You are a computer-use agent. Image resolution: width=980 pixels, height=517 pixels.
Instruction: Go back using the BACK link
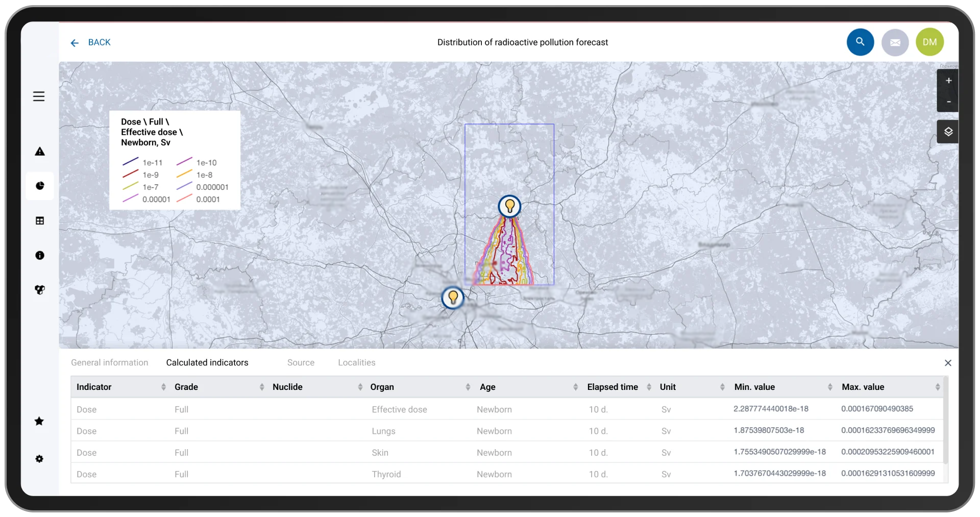(x=90, y=42)
